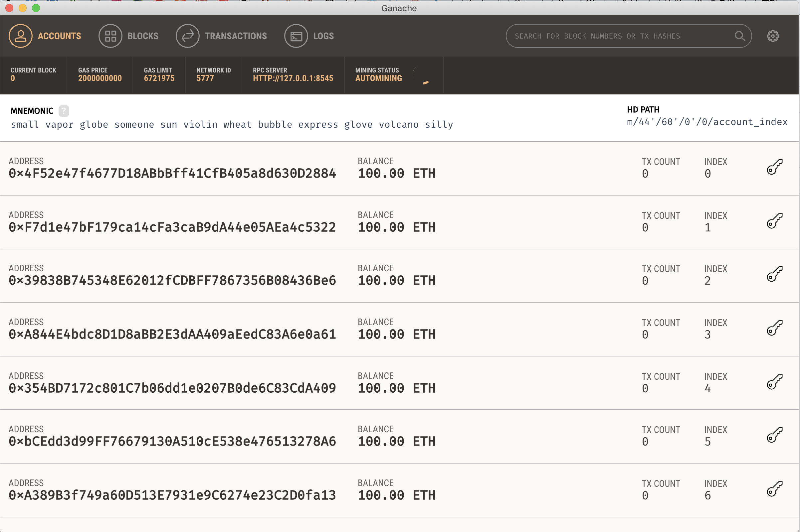Show private key for account index 5

coord(774,435)
